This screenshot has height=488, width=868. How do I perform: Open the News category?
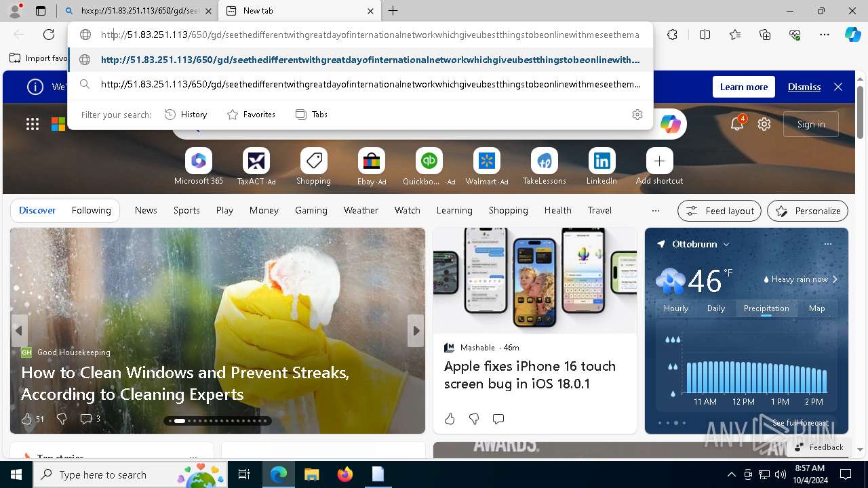coord(146,210)
